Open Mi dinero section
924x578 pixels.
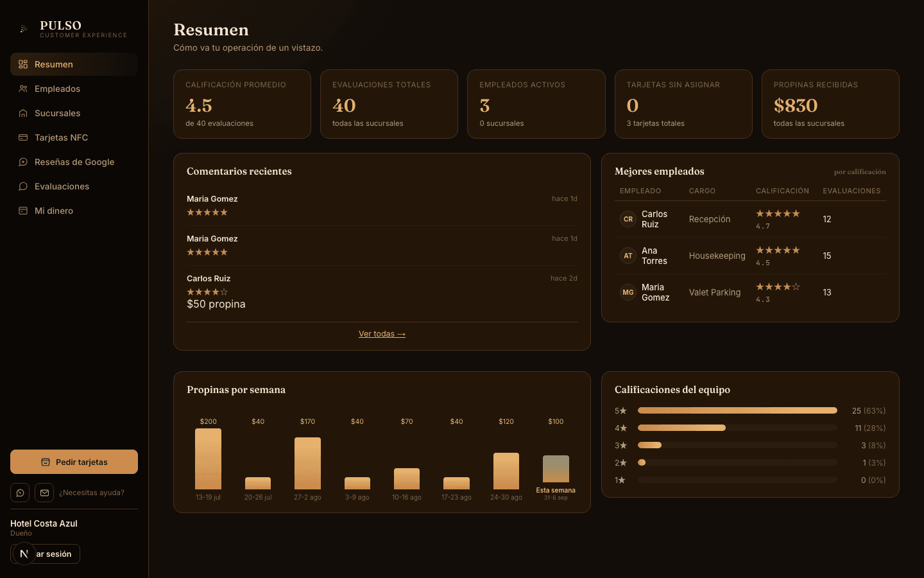pos(74,211)
